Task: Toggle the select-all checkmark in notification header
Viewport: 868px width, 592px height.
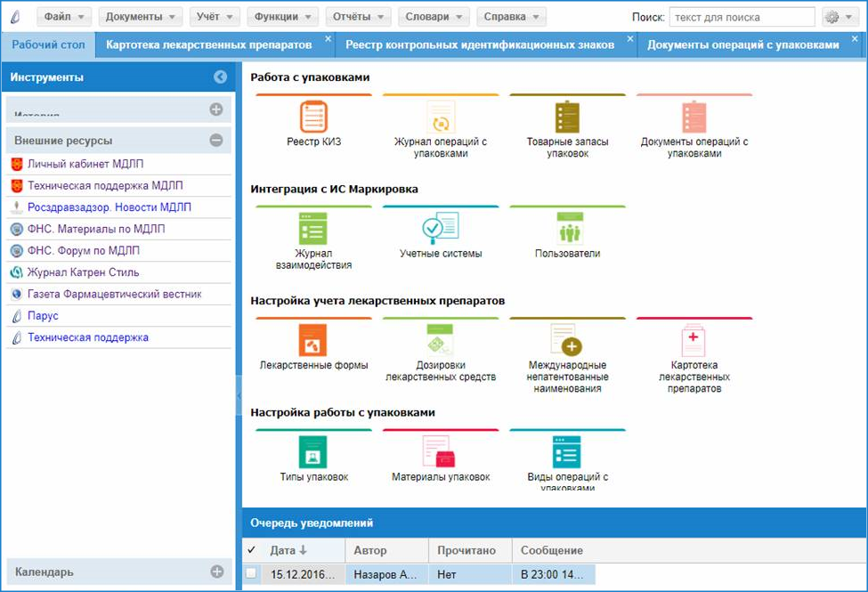Action: pos(251,550)
